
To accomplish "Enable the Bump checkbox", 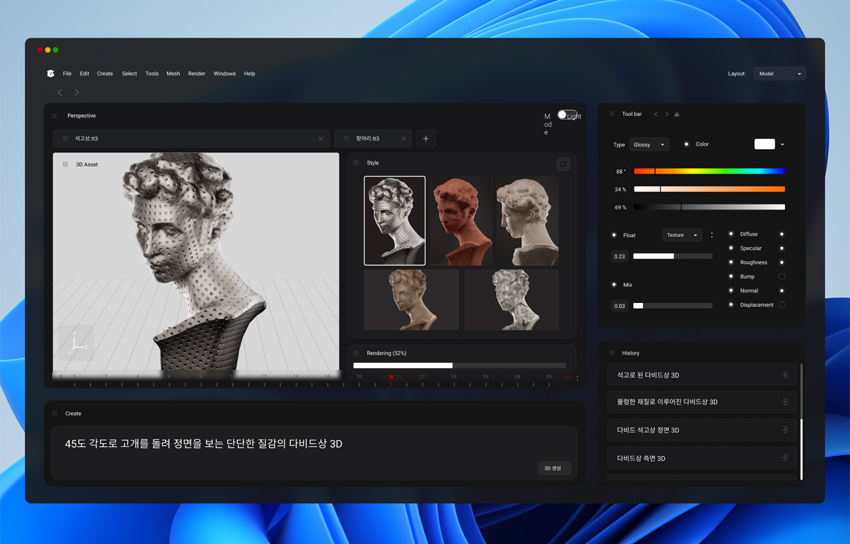I will click(782, 276).
